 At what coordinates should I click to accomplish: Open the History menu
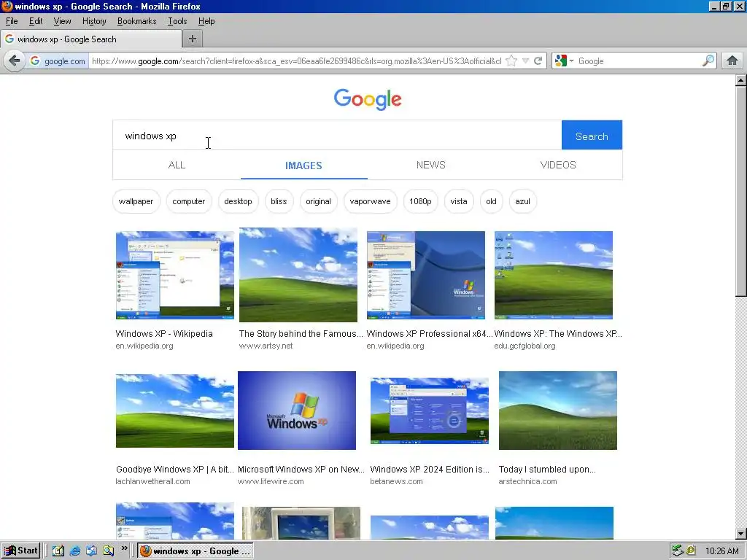tap(94, 21)
